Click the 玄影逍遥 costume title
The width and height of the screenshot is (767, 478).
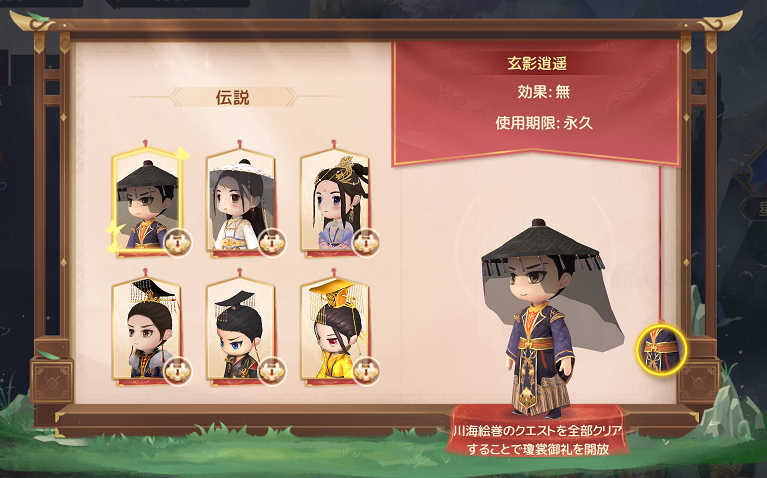(x=537, y=64)
